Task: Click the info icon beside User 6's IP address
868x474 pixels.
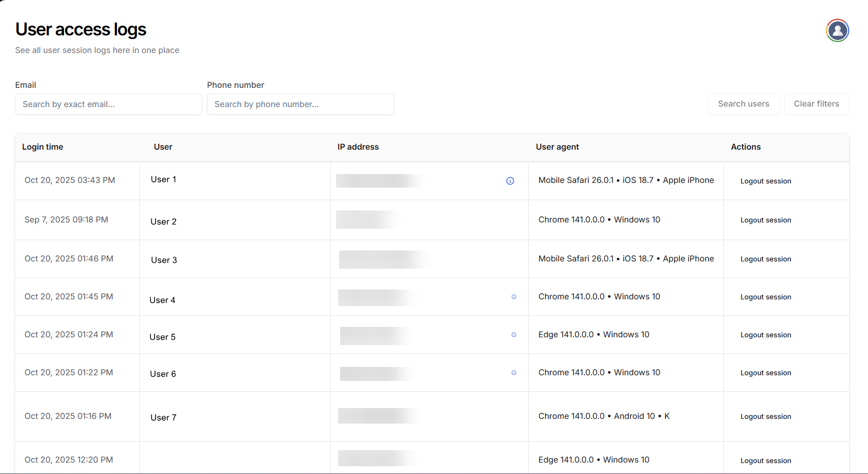Action: coord(514,373)
